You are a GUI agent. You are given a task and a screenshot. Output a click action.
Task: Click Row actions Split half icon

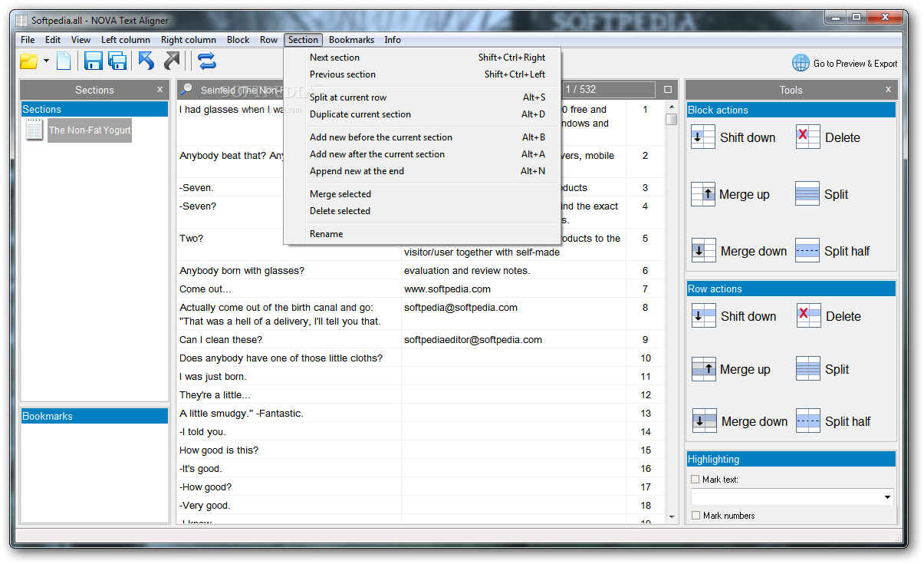pos(808,421)
